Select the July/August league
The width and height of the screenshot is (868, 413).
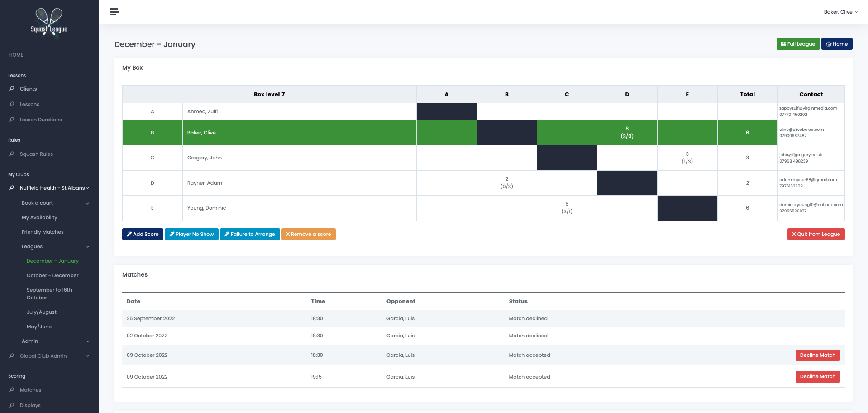41,312
